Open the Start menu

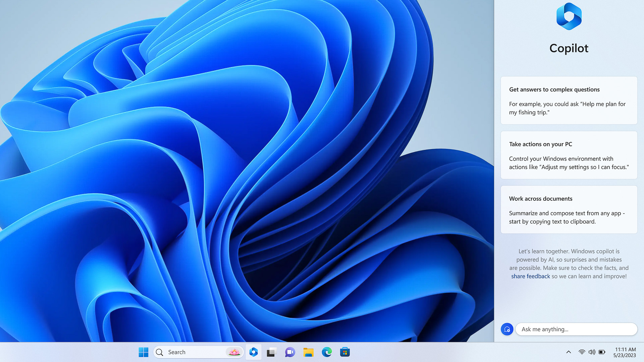[144, 352]
